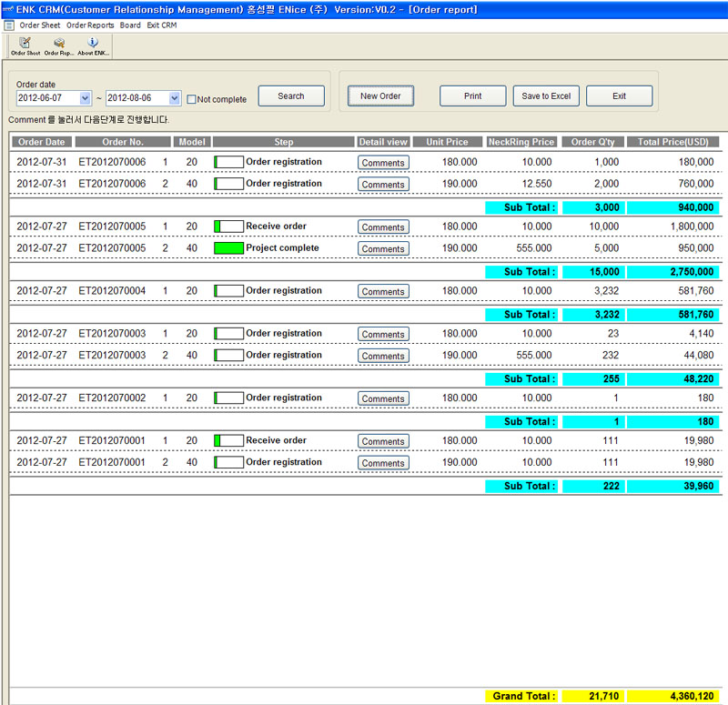Click sub total amount 48,220
Image resolution: width=728 pixels, height=705 pixels.
(673, 379)
